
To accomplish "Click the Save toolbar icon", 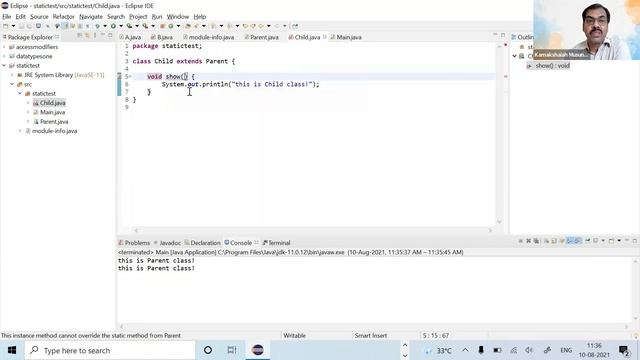I will [x=21, y=26].
